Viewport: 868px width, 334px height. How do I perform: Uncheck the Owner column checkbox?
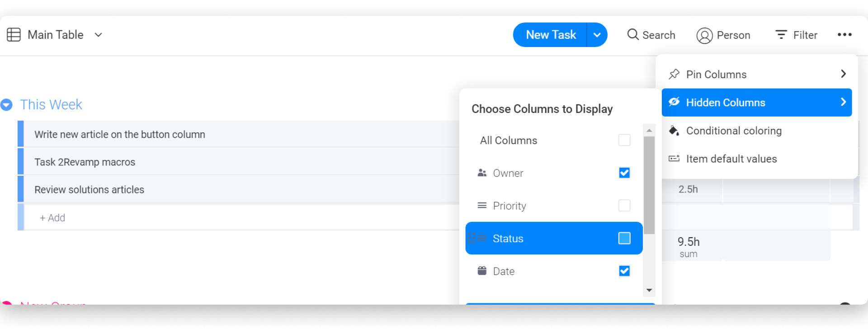(x=624, y=173)
